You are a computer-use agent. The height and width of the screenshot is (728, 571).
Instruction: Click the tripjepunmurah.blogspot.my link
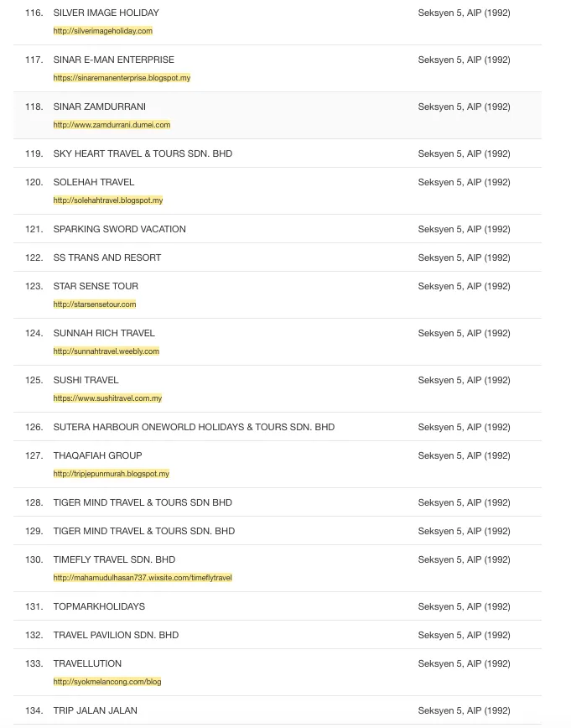111,474
